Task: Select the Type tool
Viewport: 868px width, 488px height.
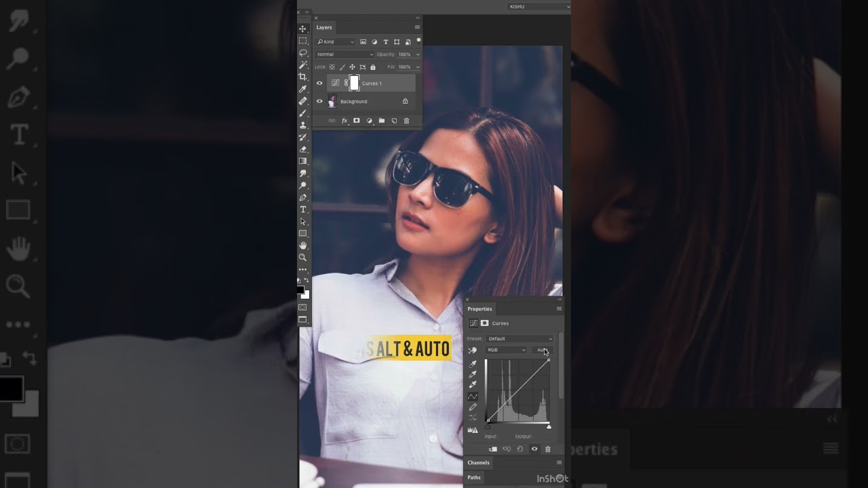Action: (303, 209)
